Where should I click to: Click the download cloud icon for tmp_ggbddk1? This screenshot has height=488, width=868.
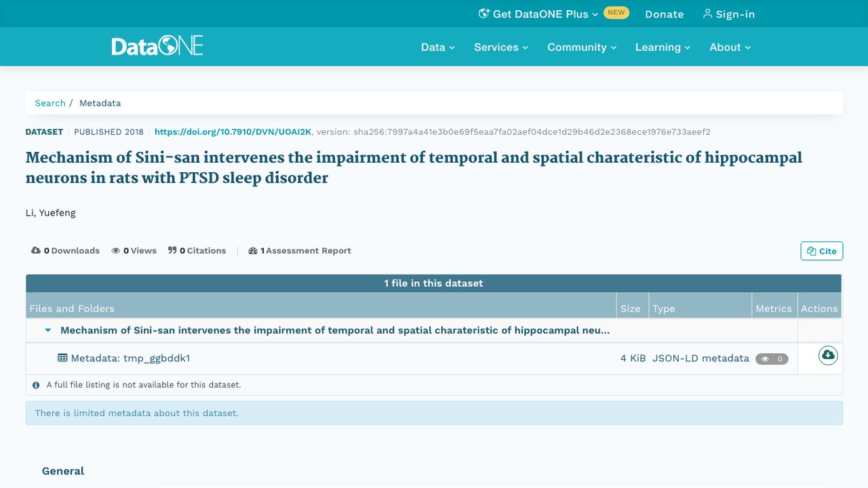[x=827, y=355]
